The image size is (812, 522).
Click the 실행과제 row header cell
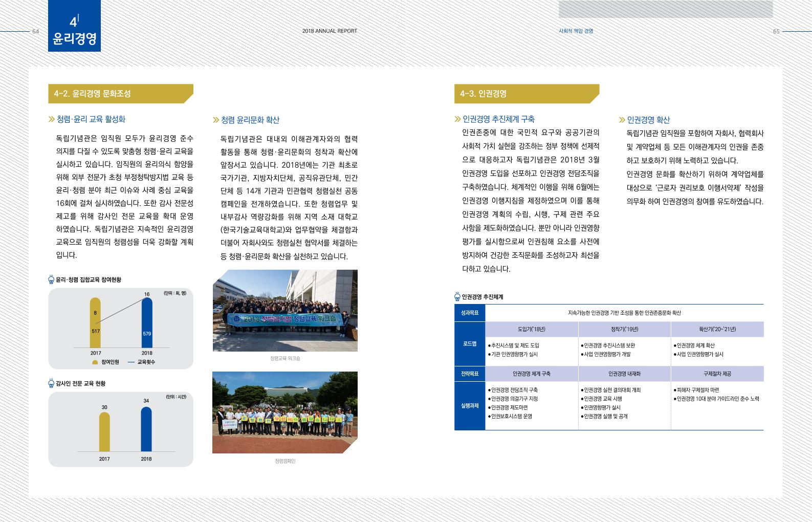pyautogui.click(x=470, y=406)
